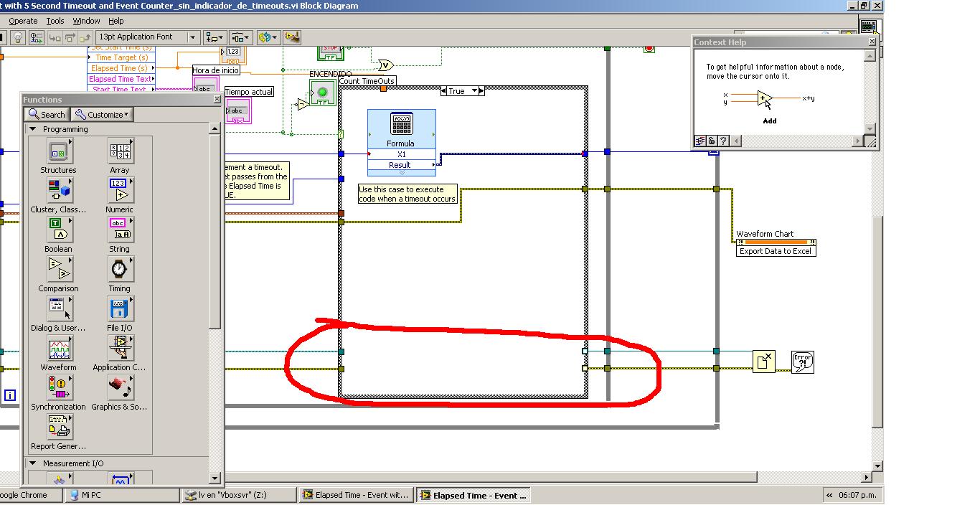Click the ENCENDIDO boolean indicator terminal
The width and height of the screenshot is (980, 505).
click(x=322, y=93)
